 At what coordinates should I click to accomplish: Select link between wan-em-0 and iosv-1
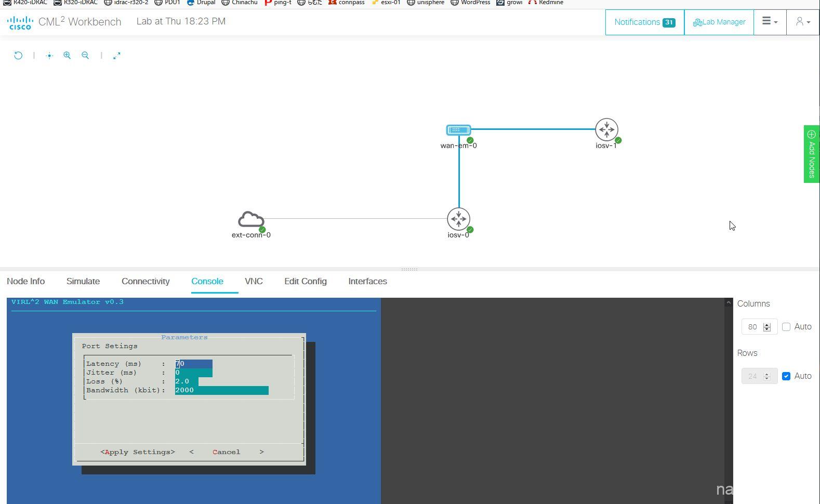coord(533,129)
